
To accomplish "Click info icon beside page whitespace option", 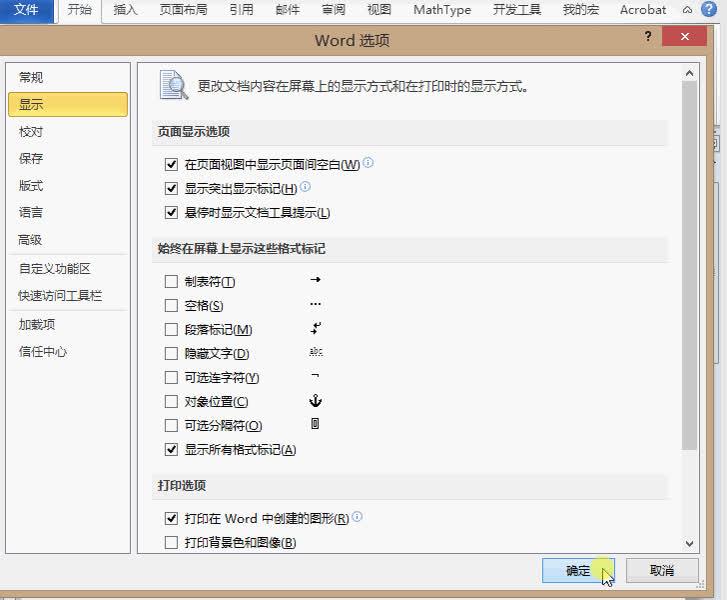I will pyautogui.click(x=368, y=162).
